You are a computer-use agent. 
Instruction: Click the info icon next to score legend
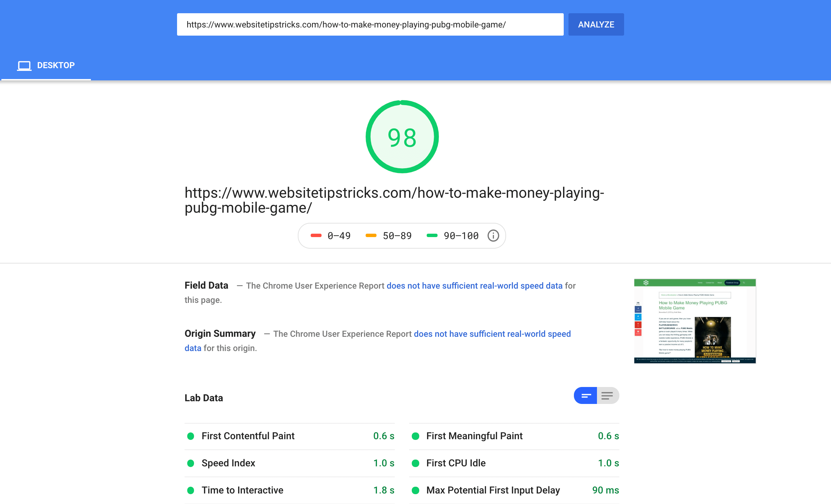click(x=492, y=235)
